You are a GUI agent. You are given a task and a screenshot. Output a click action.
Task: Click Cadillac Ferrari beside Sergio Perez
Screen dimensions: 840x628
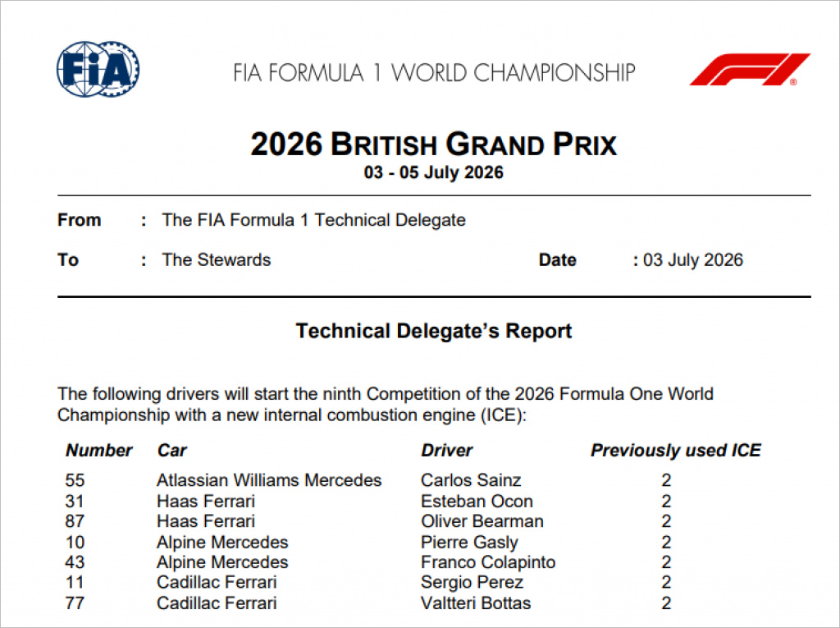(x=217, y=582)
